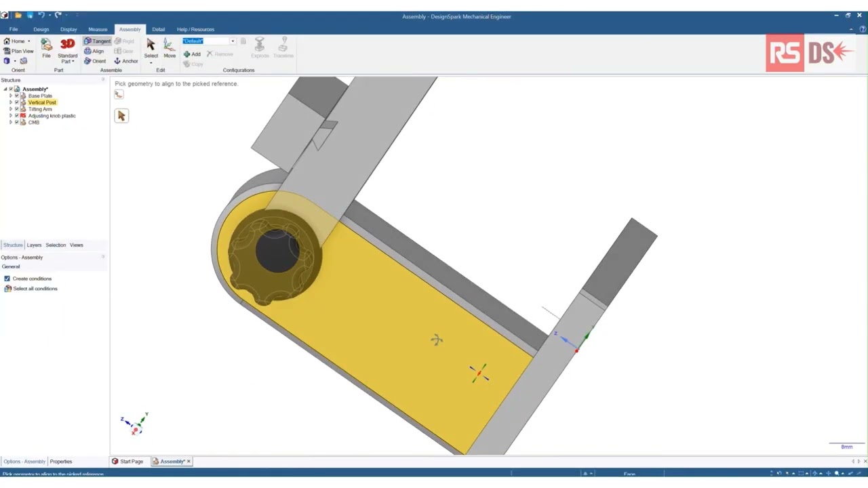Switch to the Layers panel tab
Screen dimensions: 868x488
34,245
